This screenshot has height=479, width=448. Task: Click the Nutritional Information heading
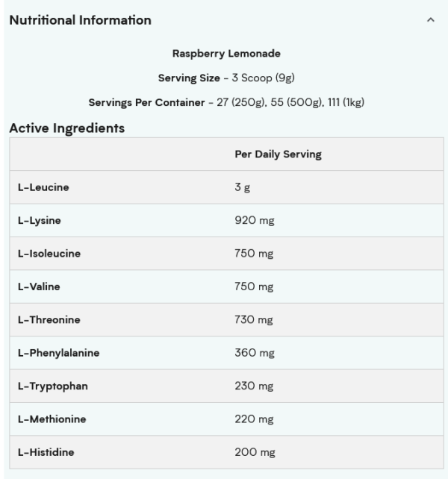81,20
